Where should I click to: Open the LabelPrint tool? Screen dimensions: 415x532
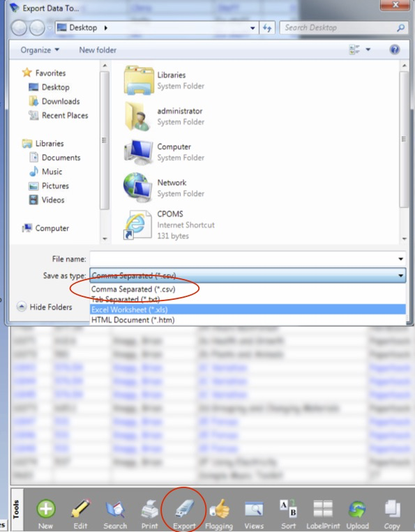[x=323, y=509]
